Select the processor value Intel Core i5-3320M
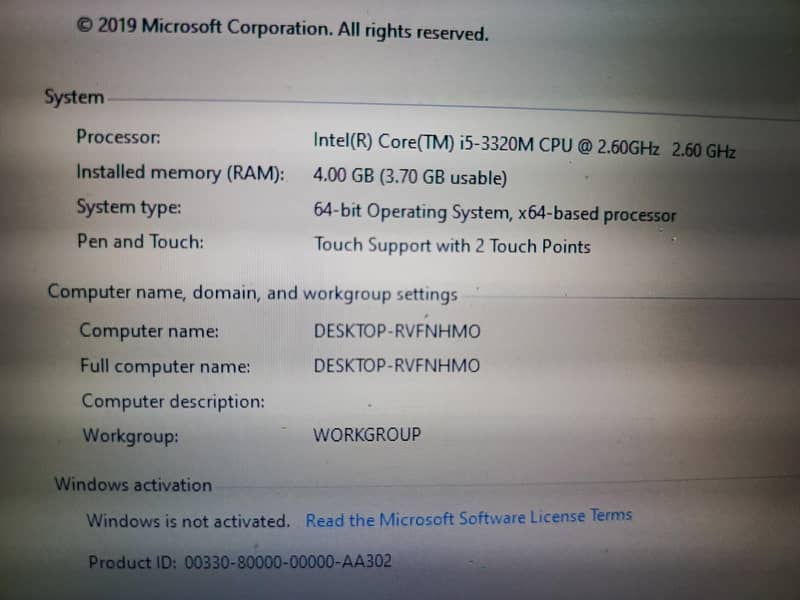Image resolution: width=800 pixels, height=600 pixels. (524, 145)
